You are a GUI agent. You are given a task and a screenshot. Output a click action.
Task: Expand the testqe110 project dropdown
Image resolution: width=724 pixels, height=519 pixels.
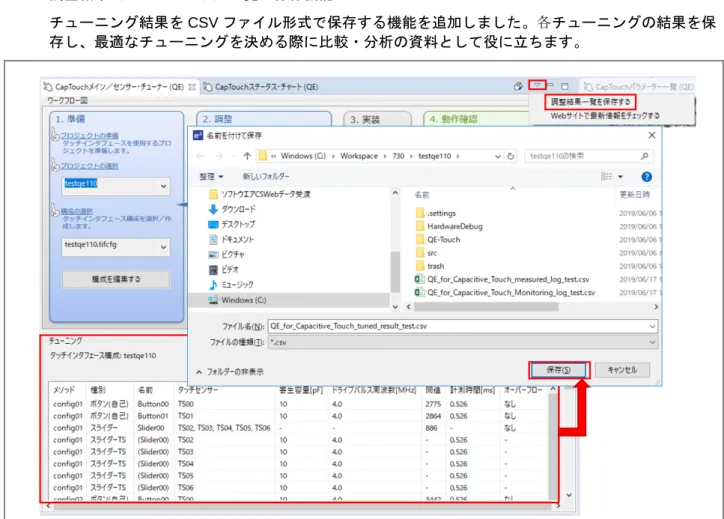coord(163,186)
